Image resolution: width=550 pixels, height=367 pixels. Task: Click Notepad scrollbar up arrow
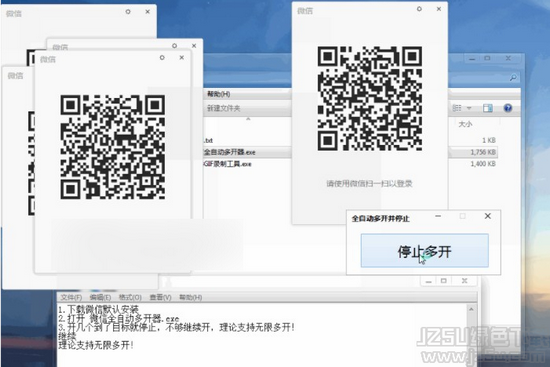[x=471, y=309]
